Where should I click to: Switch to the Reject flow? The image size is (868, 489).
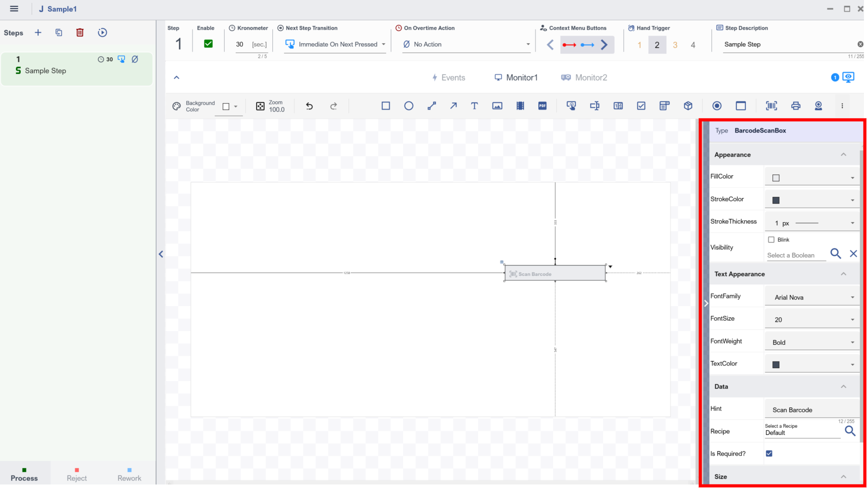click(x=77, y=474)
